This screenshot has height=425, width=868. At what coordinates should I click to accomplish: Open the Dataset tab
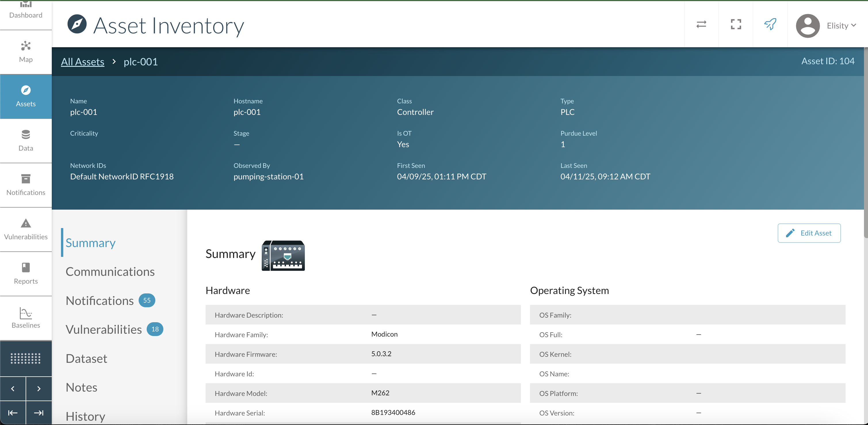pos(86,358)
